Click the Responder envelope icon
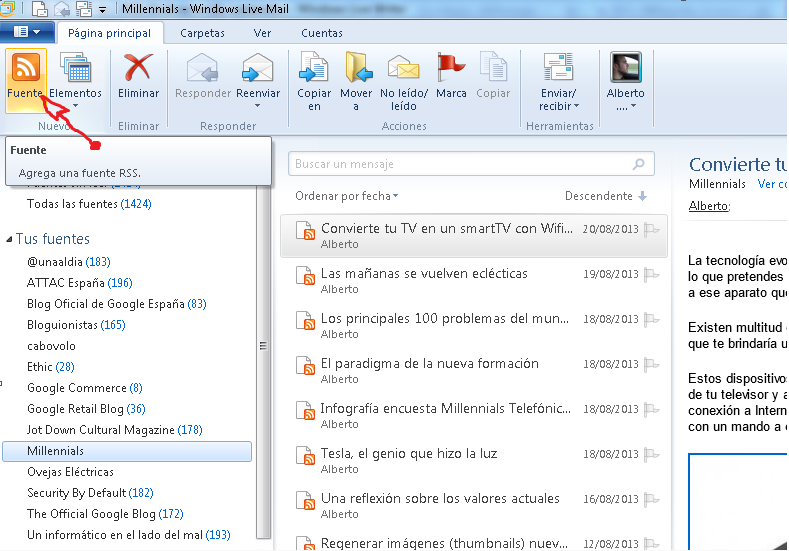Screen dimensions: 789x551 pyautogui.click(x=202, y=67)
